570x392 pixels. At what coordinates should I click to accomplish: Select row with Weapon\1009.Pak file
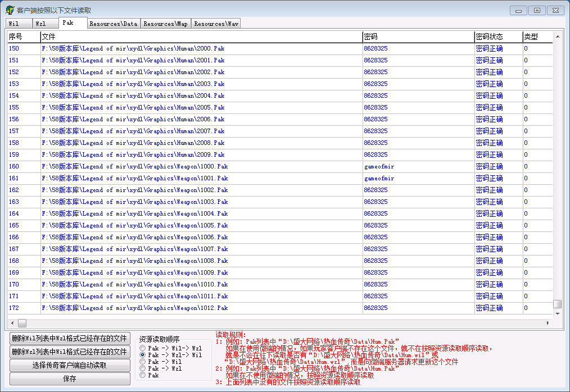[x=280, y=273]
